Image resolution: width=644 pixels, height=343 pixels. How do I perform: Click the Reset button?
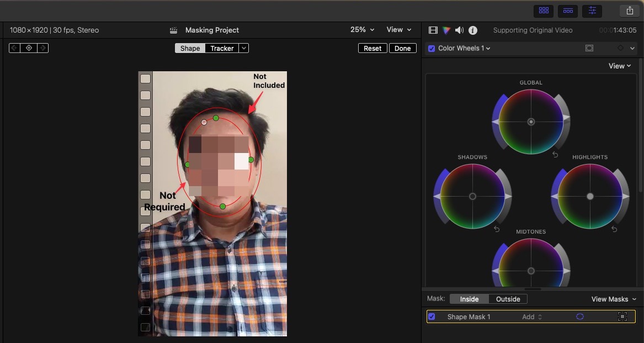coord(372,48)
